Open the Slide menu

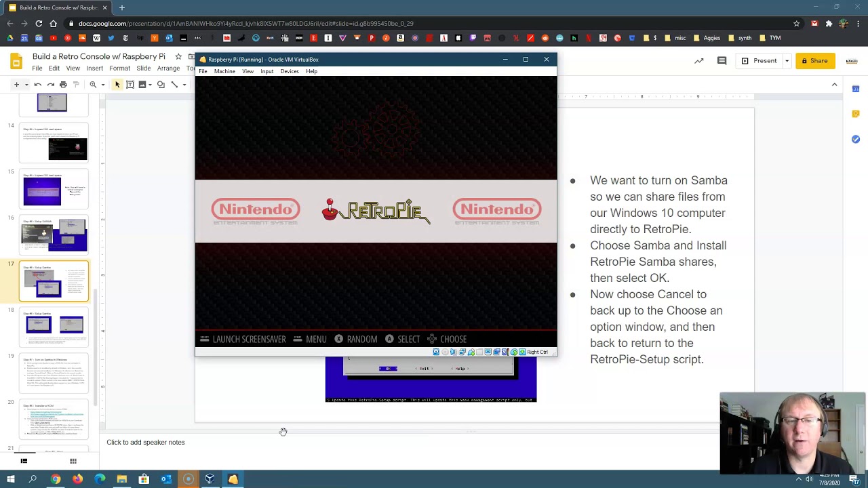click(x=144, y=68)
